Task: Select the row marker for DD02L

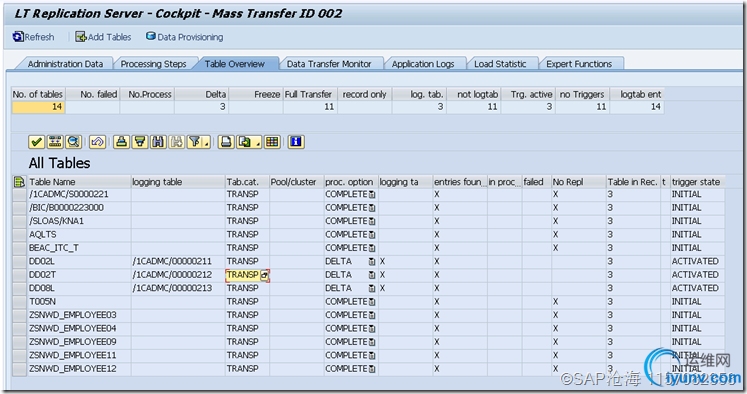Action: [19, 261]
